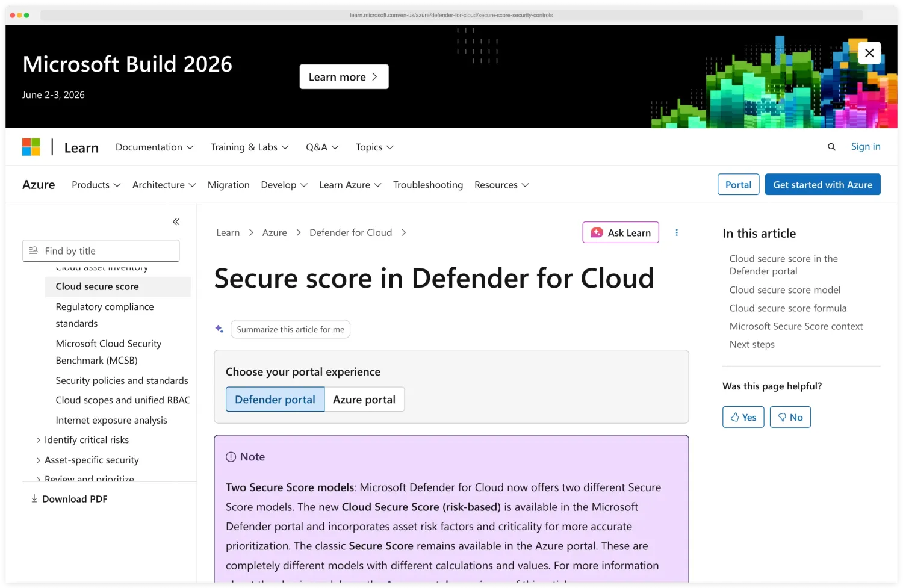The height and width of the screenshot is (588, 903).
Task: Expand the Asset-specific security tree node
Action: pos(39,460)
